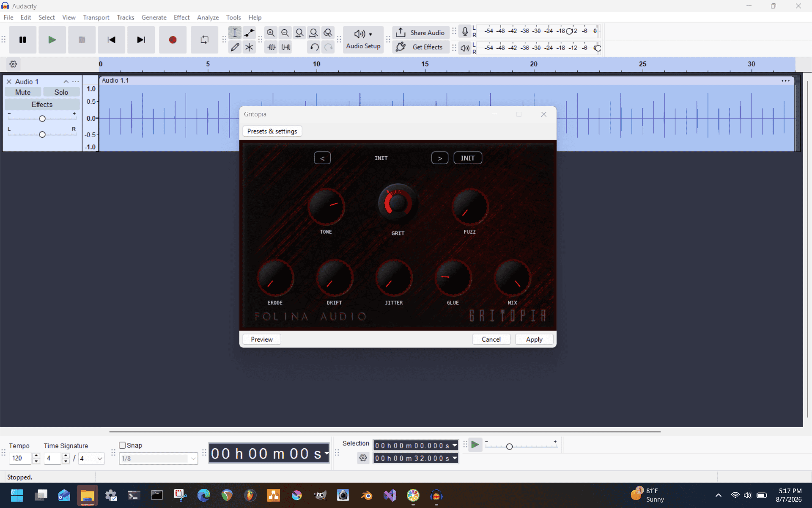Open the Effect menu
The image size is (812, 508).
[181, 17]
